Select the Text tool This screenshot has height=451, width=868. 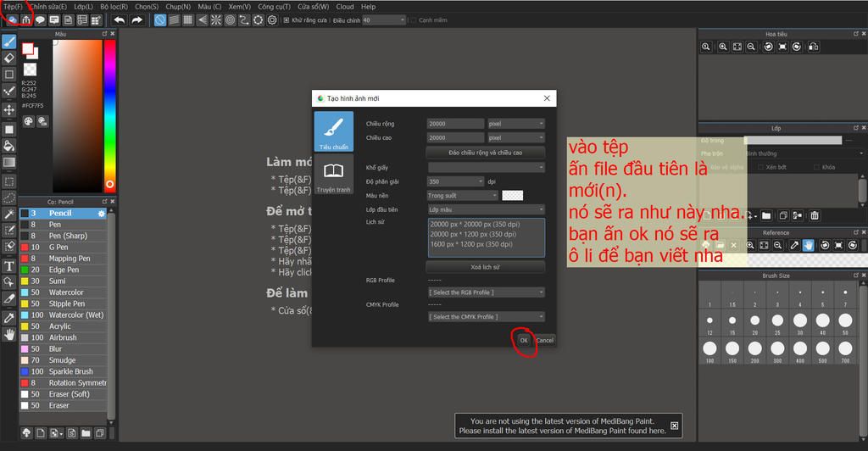(x=8, y=266)
